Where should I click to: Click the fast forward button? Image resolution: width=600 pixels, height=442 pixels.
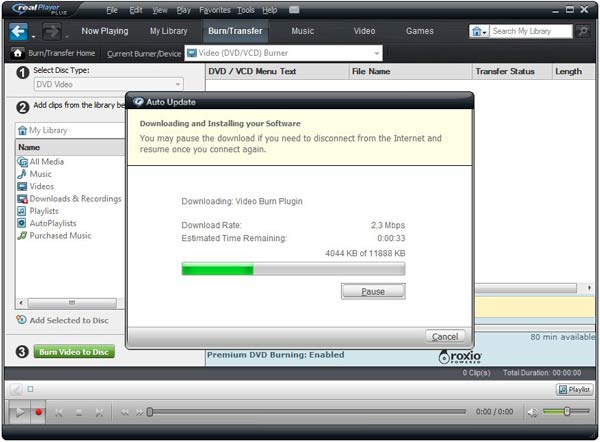click(x=139, y=413)
